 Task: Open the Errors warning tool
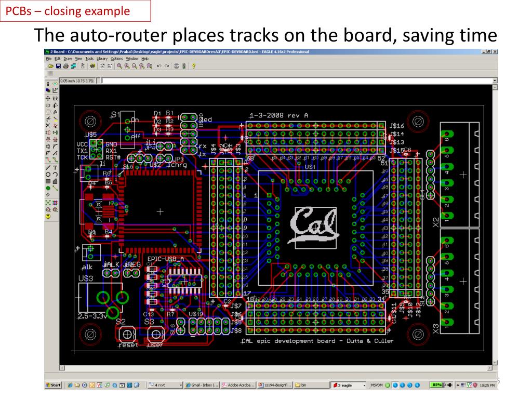(48, 216)
